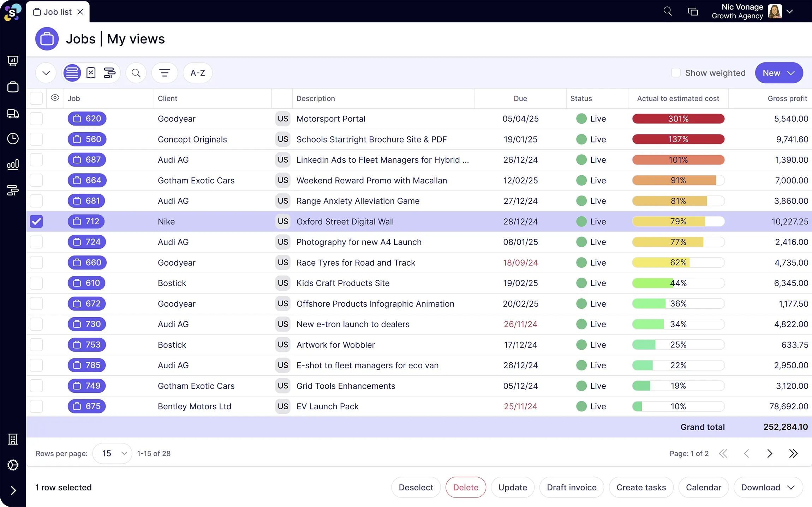
Task: Switch to the list view icon
Action: pyautogui.click(x=72, y=73)
